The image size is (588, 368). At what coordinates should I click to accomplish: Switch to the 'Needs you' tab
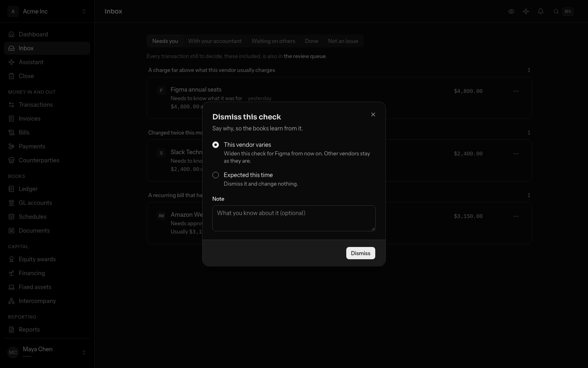pyautogui.click(x=165, y=41)
